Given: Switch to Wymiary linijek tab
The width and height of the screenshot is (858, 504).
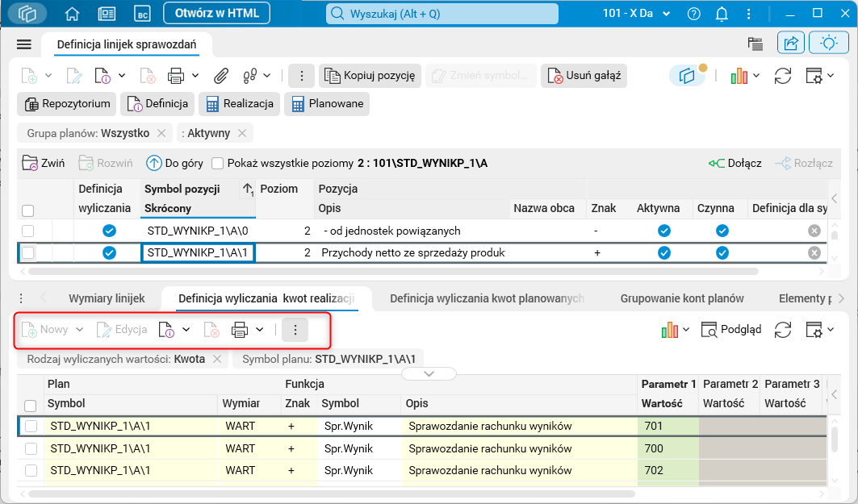Looking at the screenshot, I should [x=107, y=298].
